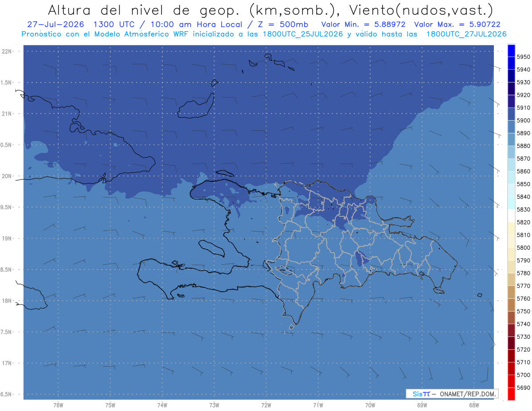The width and height of the screenshot is (532, 411).
Task: Click the '69W' longitude label
Action: [422, 405]
